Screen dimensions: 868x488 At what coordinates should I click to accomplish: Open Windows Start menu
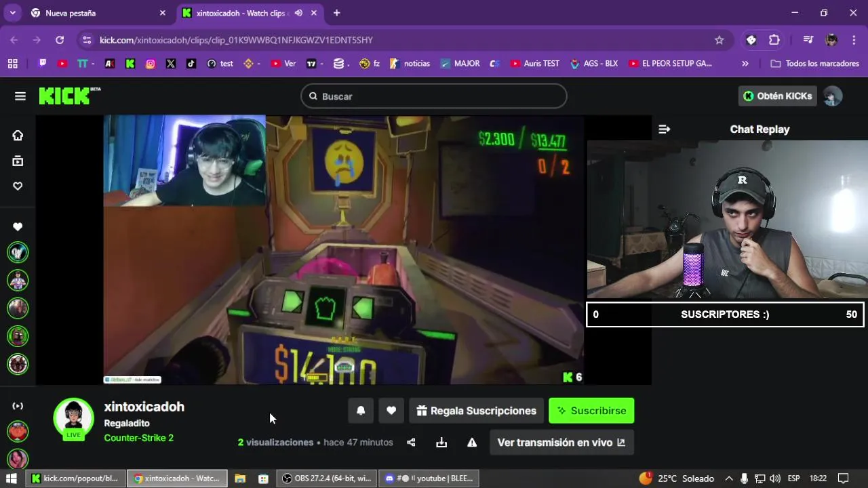tap(11, 479)
